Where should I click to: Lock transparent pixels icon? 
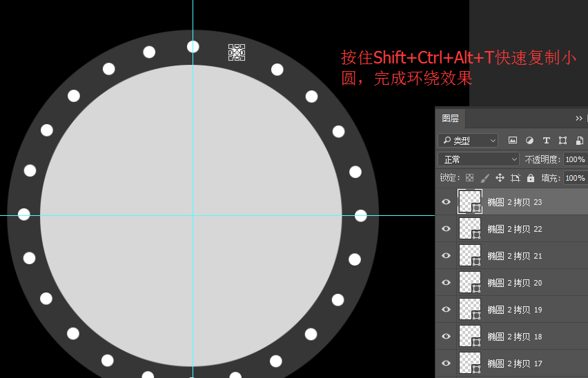[469, 177]
